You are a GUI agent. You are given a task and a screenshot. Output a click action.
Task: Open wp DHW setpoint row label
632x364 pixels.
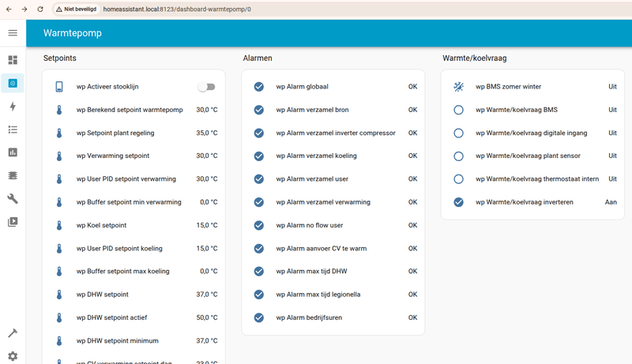(103, 295)
